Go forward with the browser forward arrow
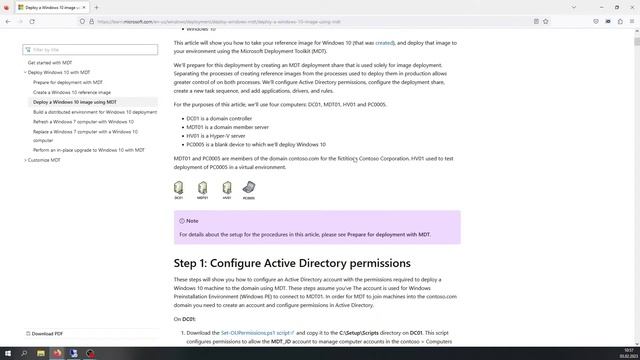640x360 pixels. tap(20, 22)
